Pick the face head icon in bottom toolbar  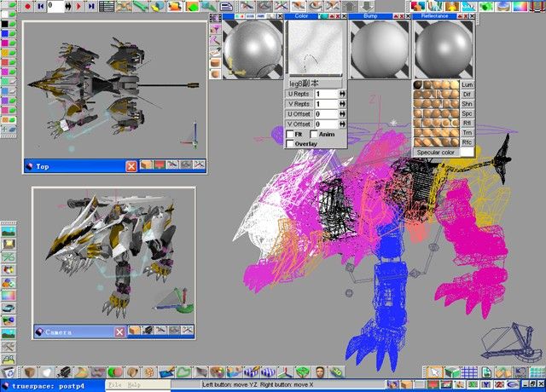click(319, 373)
